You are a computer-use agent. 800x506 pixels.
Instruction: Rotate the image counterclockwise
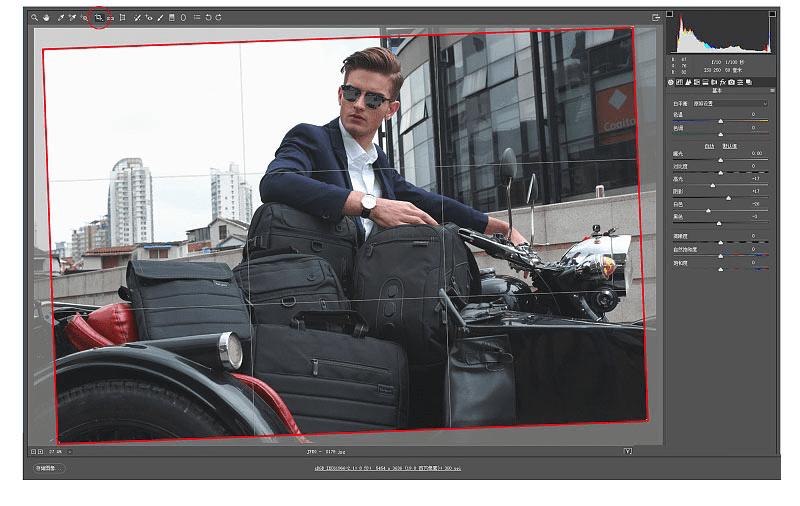[208, 17]
